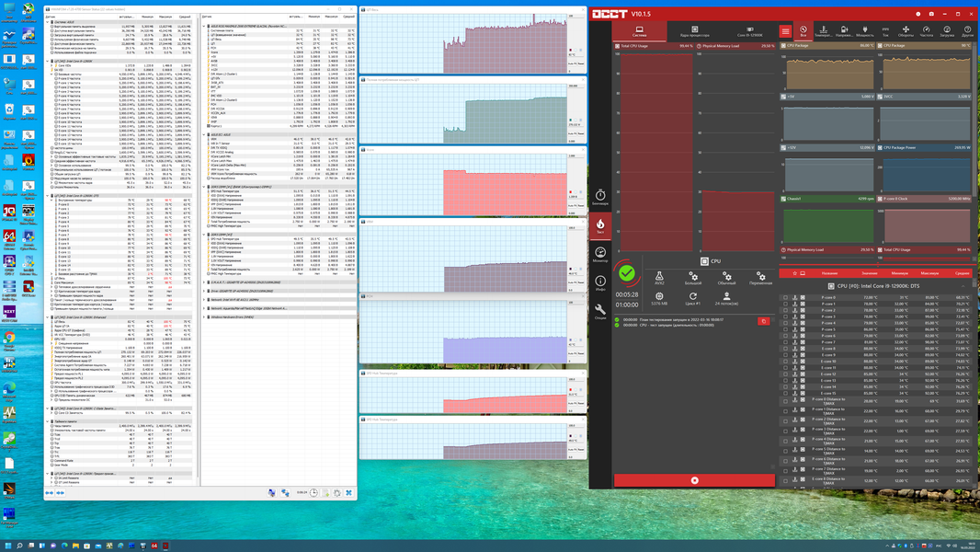Tick the P-core 4 checkbox
Viewport: 980px width, 552px height.
tap(786, 323)
